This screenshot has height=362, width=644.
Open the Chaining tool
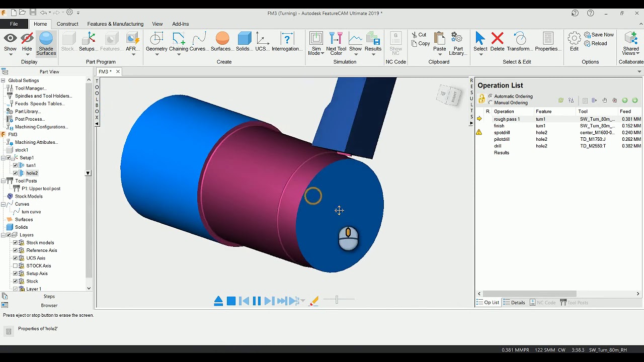pyautogui.click(x=179, y=42)
